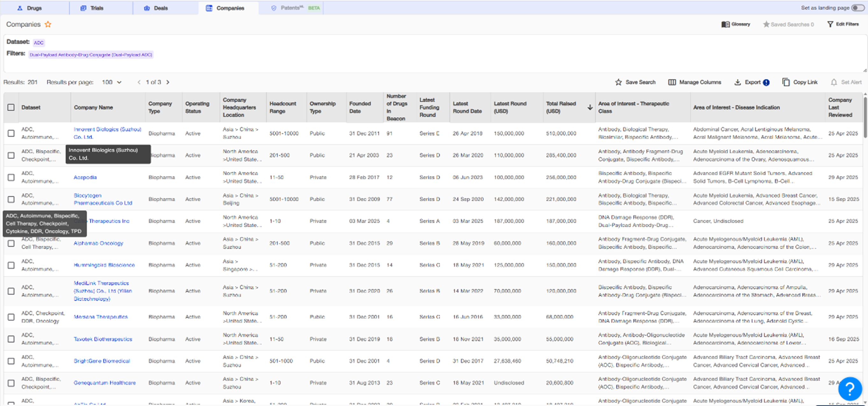Click the Save Search star icon
The width and height of the screenshot is (868, 406).
pos(618,82)
